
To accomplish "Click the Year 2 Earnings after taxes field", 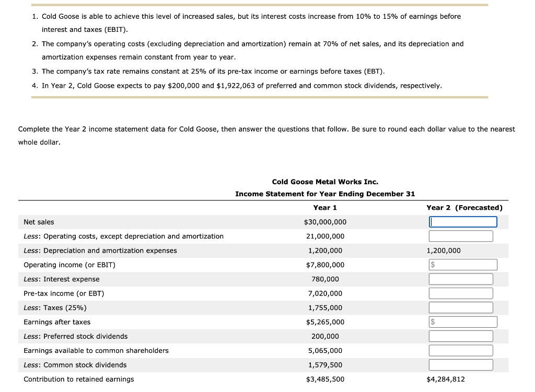I will coord(463,322).
